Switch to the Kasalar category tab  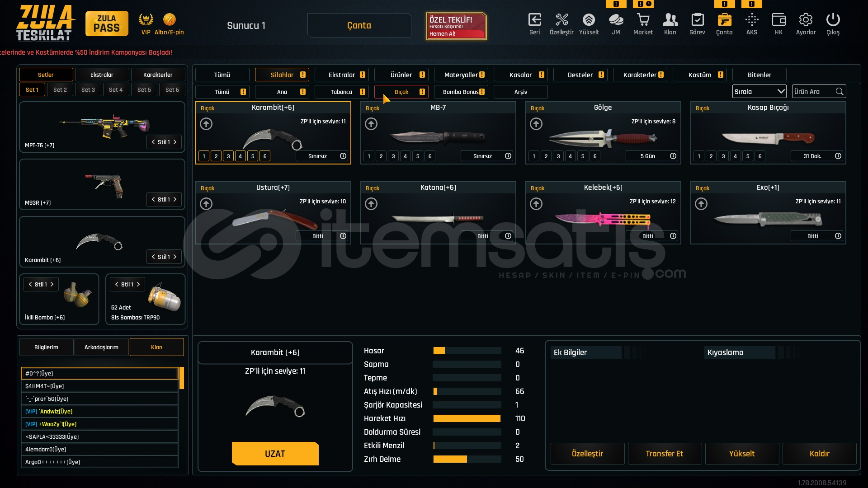(521, 75)
